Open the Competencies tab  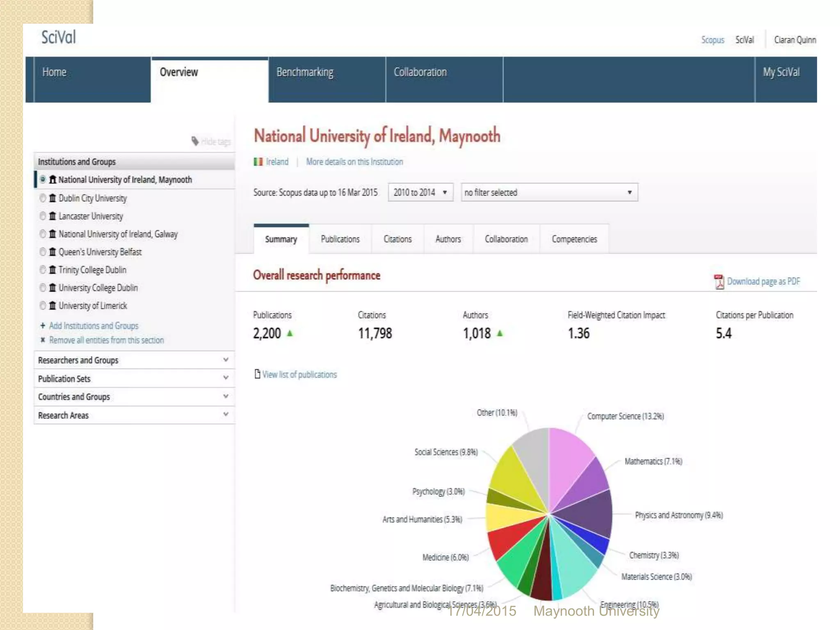[574, 239]
